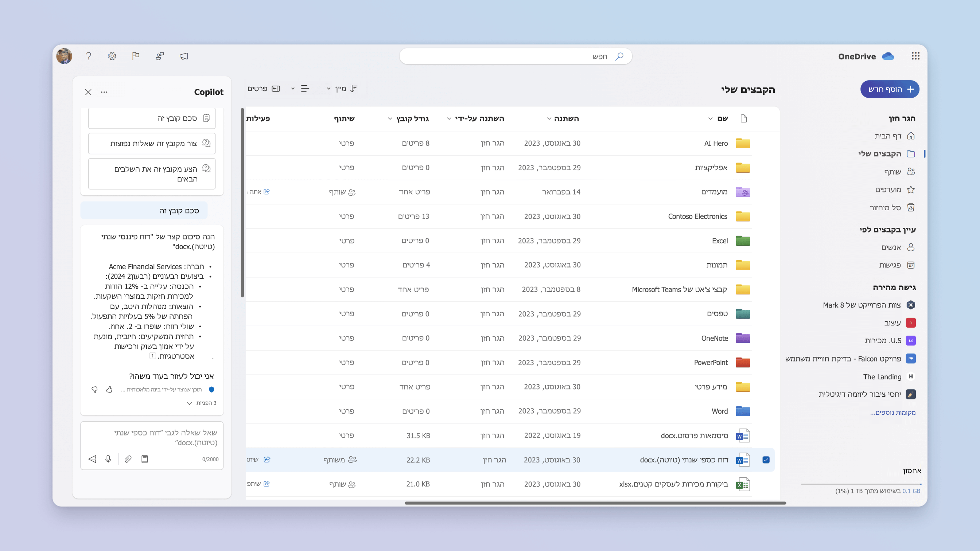Open share activity icon in מועמדים row
The image size is (980, 551).
tap(267, 192)
